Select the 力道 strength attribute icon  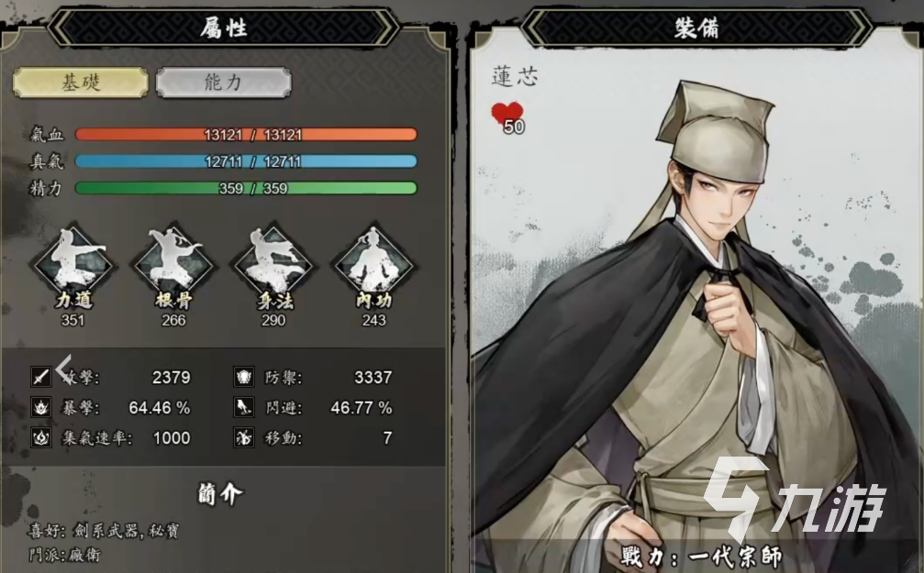(x=73, y=263)
